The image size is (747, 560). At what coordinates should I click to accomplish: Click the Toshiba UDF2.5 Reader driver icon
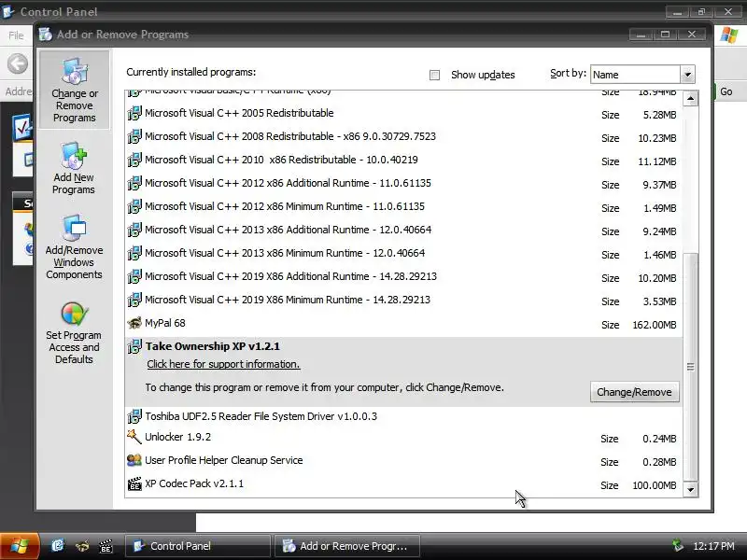pyautogui.click(x=134, y=416)
